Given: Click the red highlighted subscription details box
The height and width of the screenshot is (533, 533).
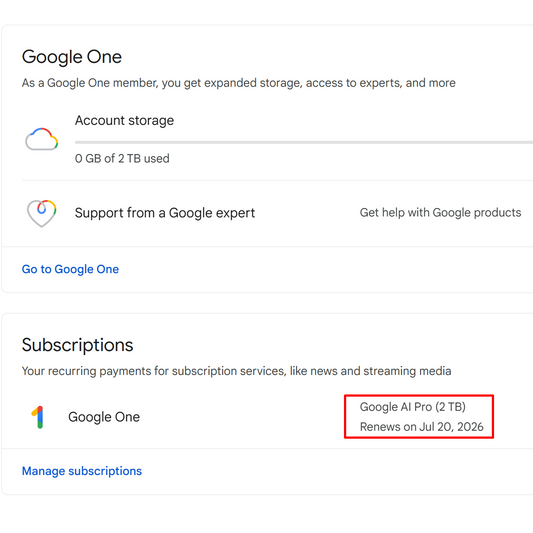Looking at the screenshot, I should pyautogui.click(x=419, y=417).
